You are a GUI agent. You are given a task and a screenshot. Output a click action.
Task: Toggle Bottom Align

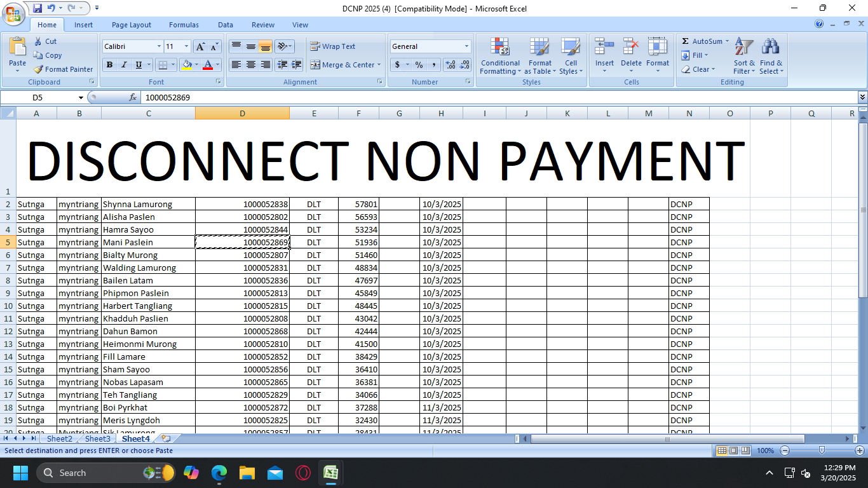[x=265, y=46]
